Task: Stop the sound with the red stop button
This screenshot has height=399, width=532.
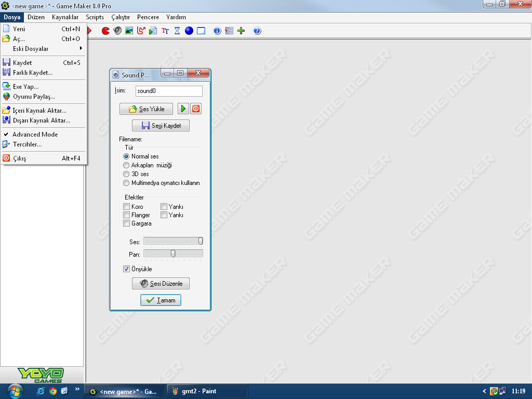Action: pyautogui.click(x=196, y=109)
